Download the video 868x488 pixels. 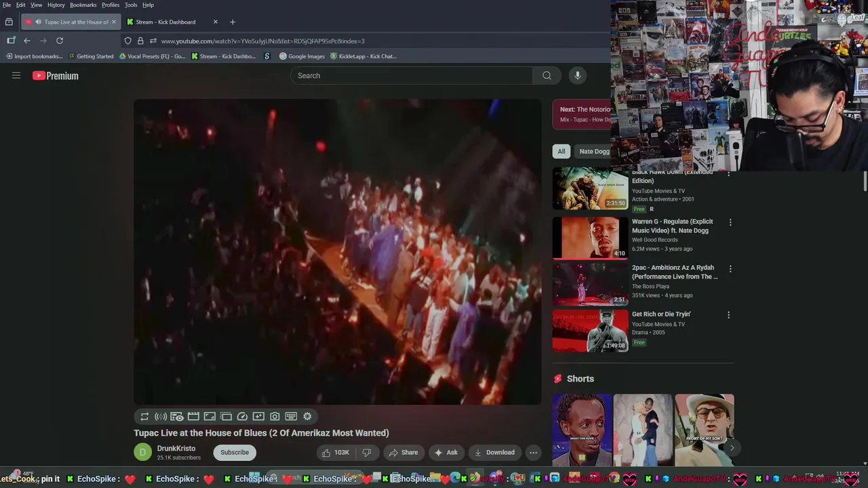(x=495, y=452)
